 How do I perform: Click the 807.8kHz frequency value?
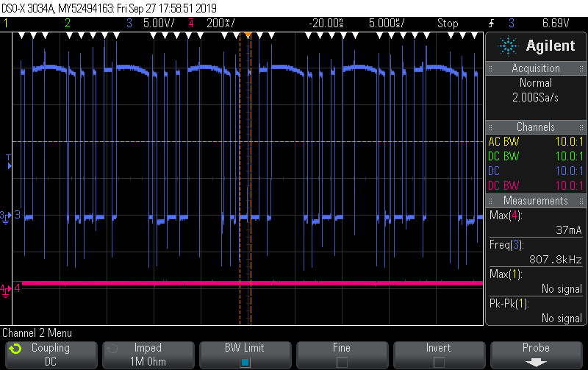point(556,260)
